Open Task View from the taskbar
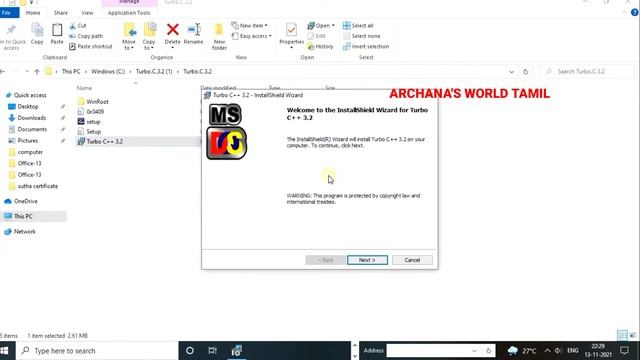Viewport: 640px width, 360px height. point(213,351)
